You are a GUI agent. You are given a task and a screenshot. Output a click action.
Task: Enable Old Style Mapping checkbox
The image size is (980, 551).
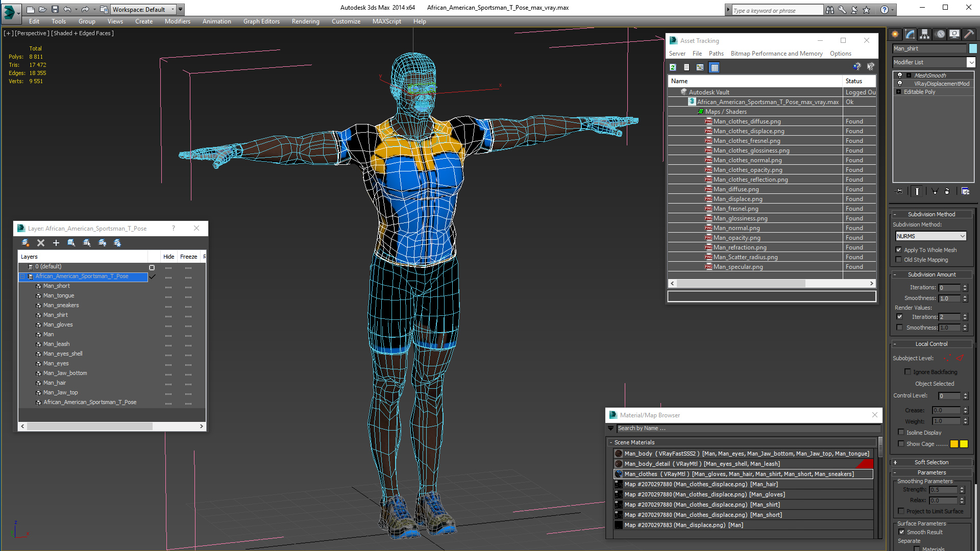(899, 260)
